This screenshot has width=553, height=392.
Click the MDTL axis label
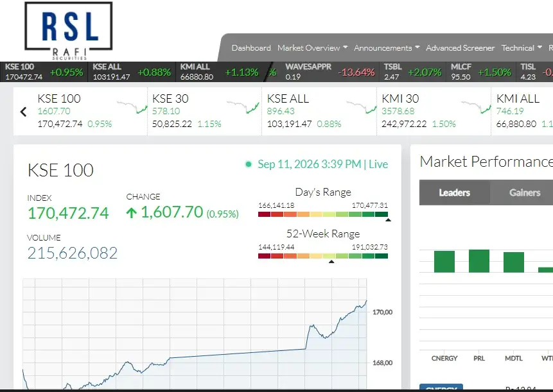(x=514, y=358)
